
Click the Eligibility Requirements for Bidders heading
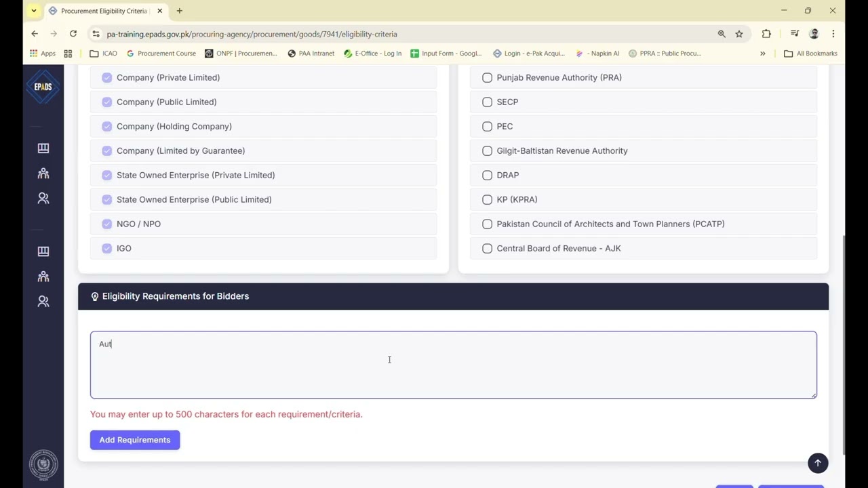[176, 296]
